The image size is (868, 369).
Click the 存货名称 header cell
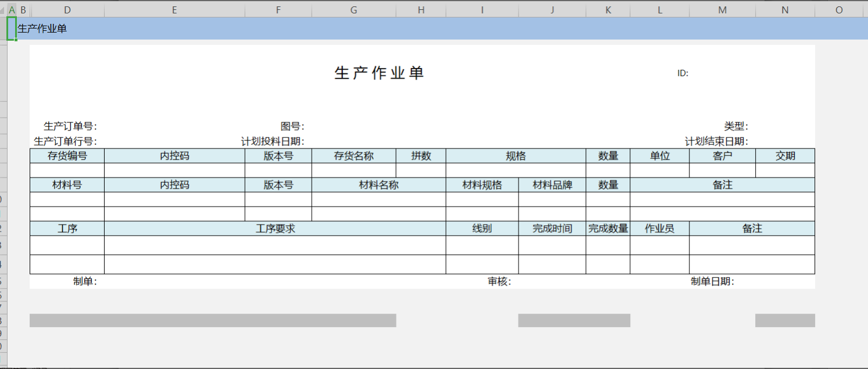pyautogui.click(x=353, y=156)
